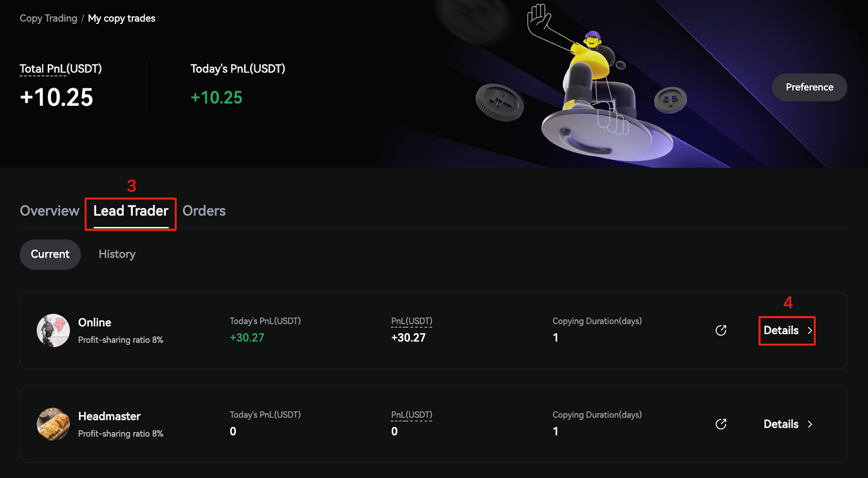Click Online trader's avatar image
This screenshot has width=868, height=478.
pos(53,330)
